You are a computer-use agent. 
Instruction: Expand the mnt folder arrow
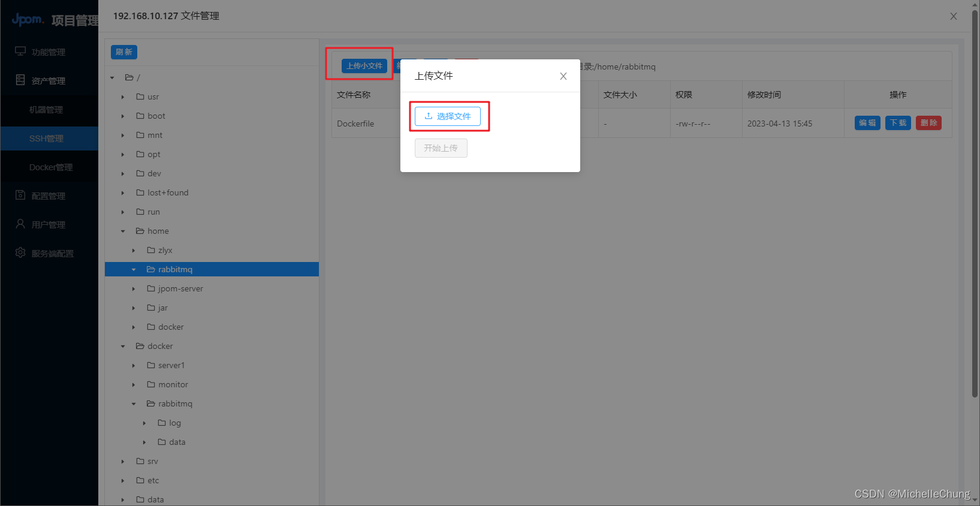pyautogui.click(x=123, y=135)
